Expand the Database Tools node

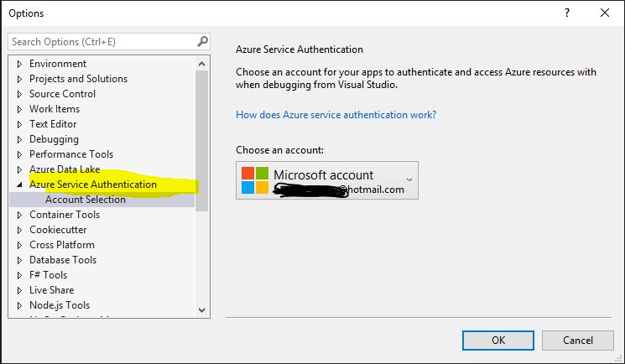pos(19,261)
